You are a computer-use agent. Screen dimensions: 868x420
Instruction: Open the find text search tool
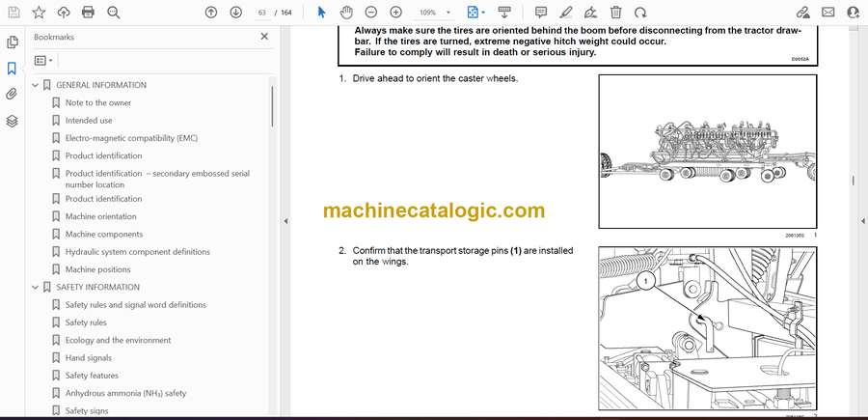[114, 13]
